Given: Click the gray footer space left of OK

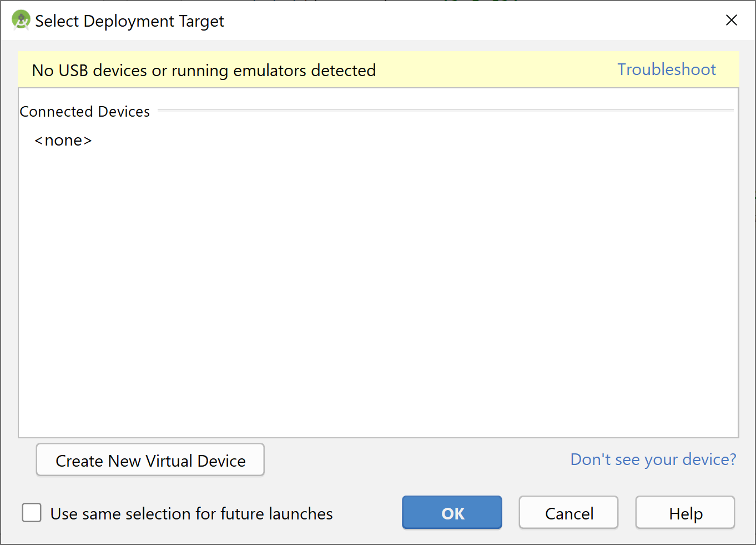Looking at the screenshot, I should (366, 513).
